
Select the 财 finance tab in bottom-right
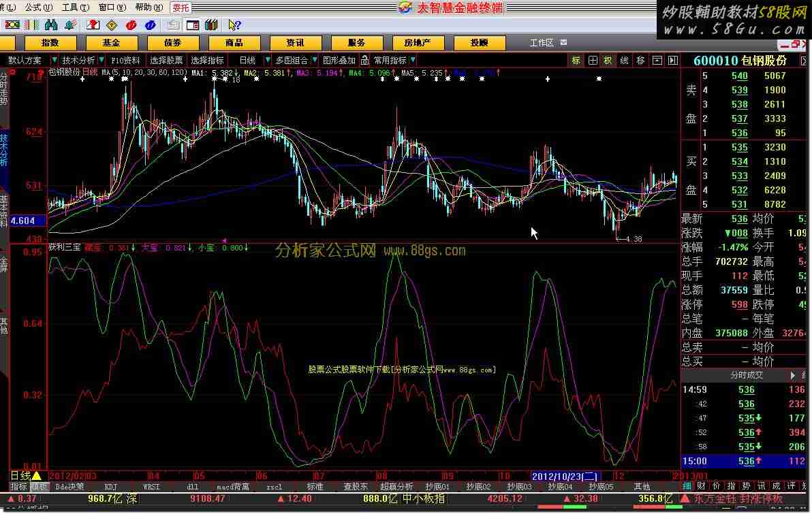(701, 485)
